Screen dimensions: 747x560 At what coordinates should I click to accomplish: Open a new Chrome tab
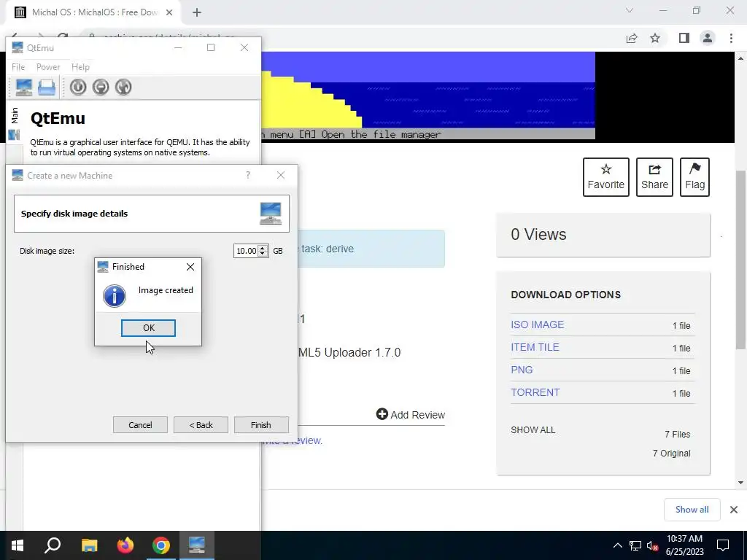[197, 12]
